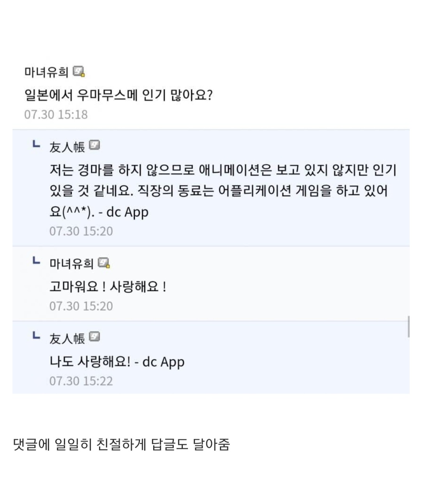Click reply arrow before 마녀유희's 고마워요 reply
Viewport: 421px width, 504px height.
click(x=36, y=261)
